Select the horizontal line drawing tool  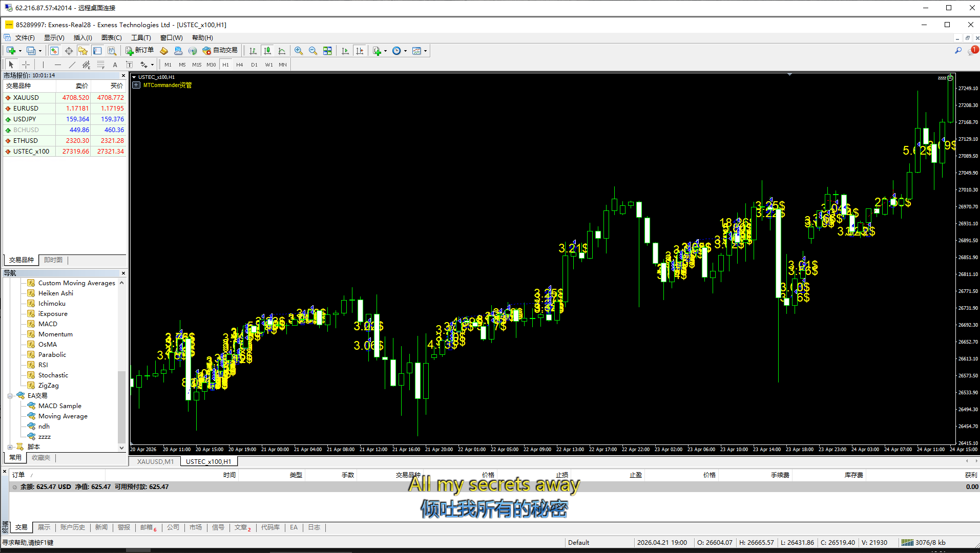pos(58,65)
